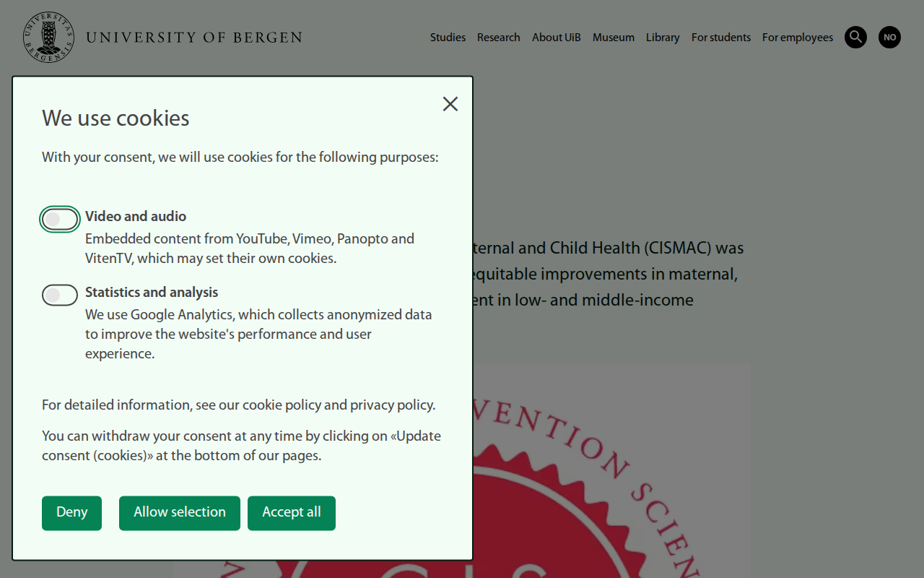Open the privacy policy link
The height and width of the screenshot is (578, 924).
[x=383, y=405]
